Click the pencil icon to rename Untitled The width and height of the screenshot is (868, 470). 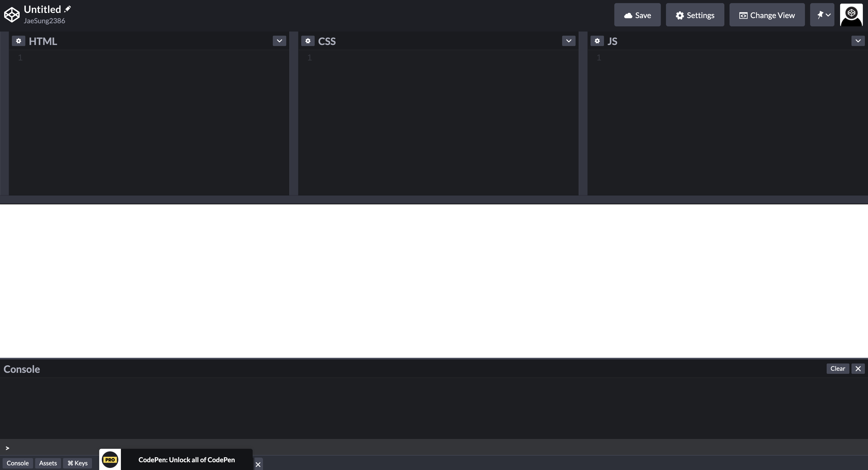(67, 9)
